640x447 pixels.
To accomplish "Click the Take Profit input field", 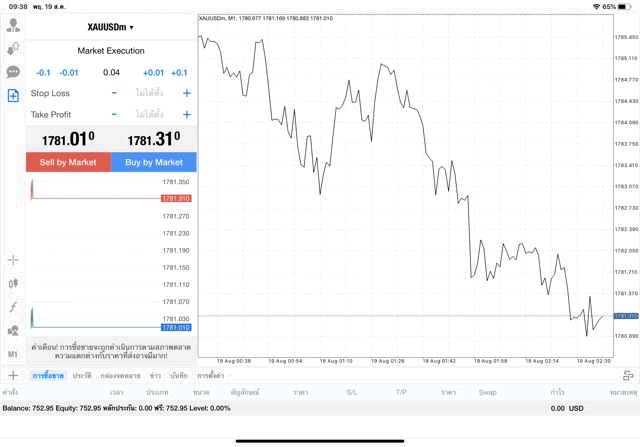I will [x=150, y=114].
